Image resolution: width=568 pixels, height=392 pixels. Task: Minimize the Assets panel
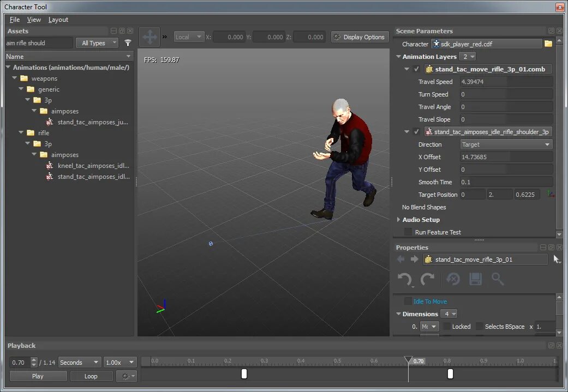click(x=113, y=31)
